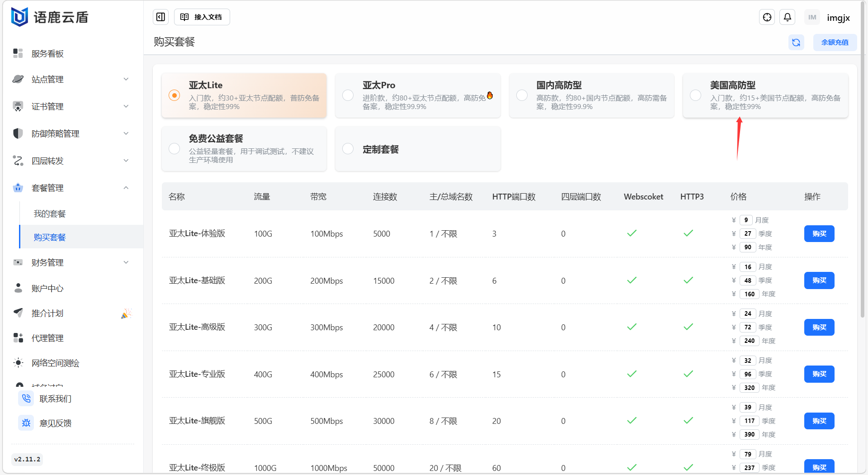This screenshot has height=475, width=868.
Task: Click the 余额充值 button
Action: tap(835, 43)
